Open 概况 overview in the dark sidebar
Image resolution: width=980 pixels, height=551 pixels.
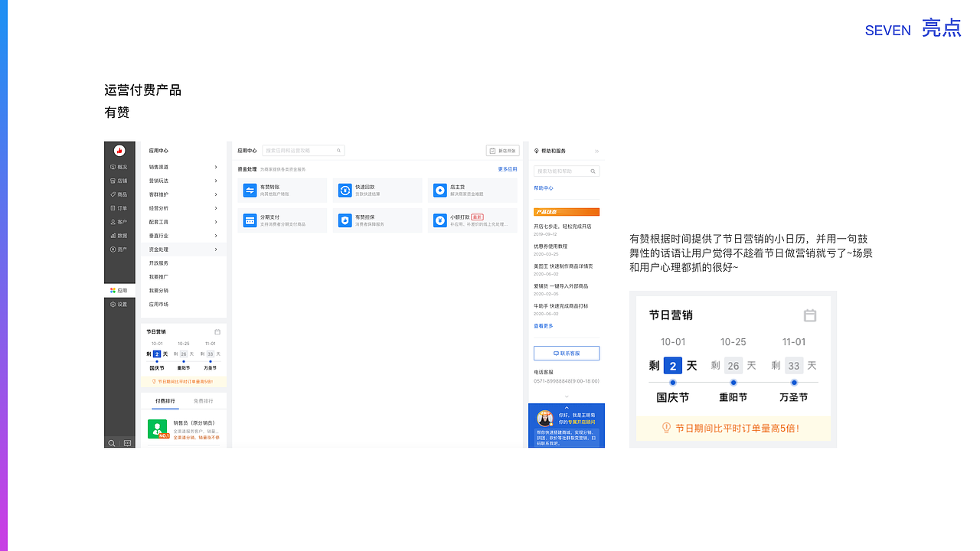point(119,167)
